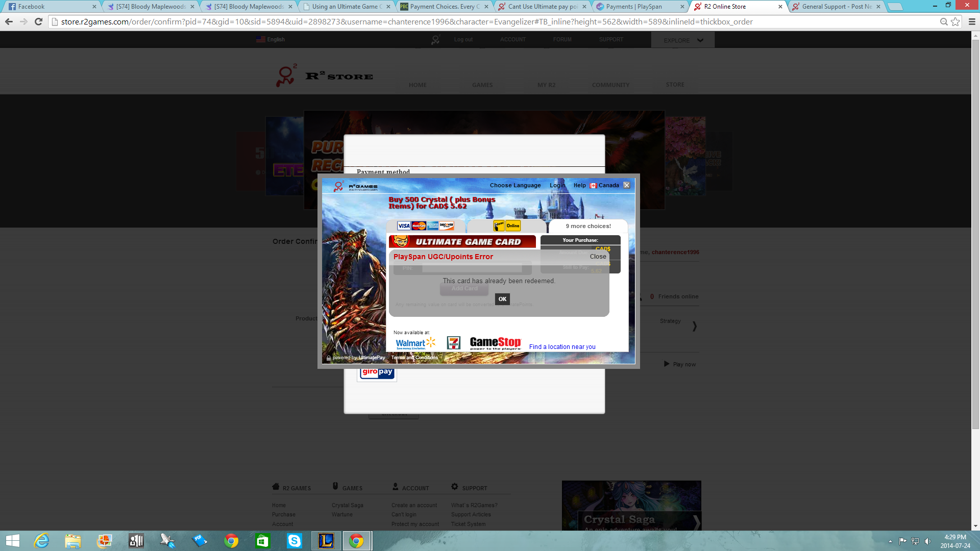Open Find a location near you link
The width and height of the screenshot is (980, 551).
(562, 347)
